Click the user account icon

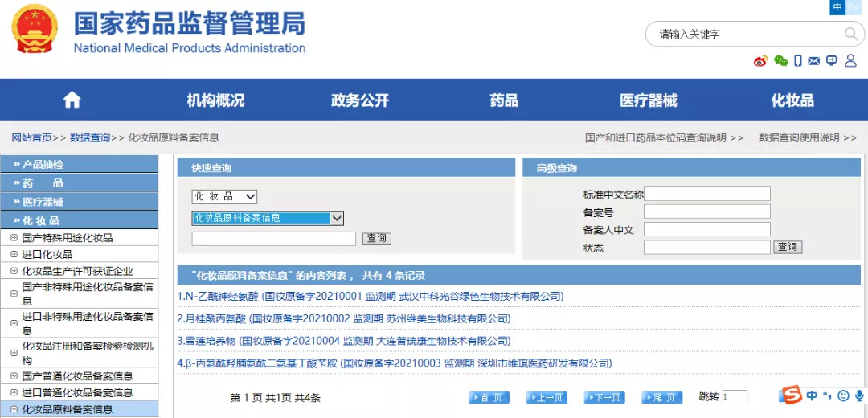click(x=851, y=61)
